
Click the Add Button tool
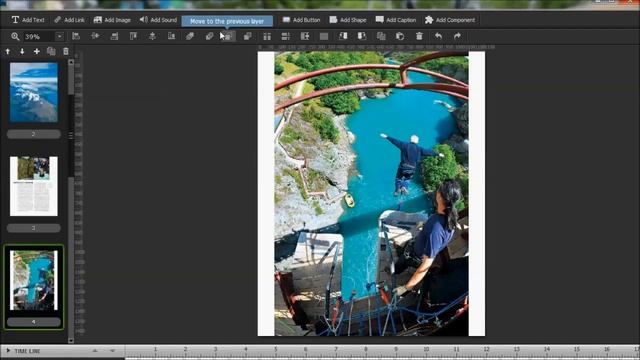[x=301, y=20]
